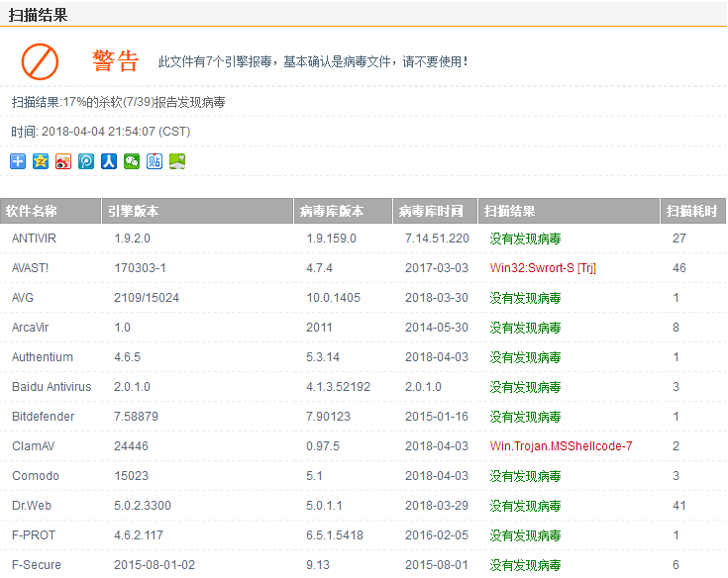Viewport: 728px width, 578px height.
Task: Click the 扫描结果 page title at the top
Action: [38, 15]
